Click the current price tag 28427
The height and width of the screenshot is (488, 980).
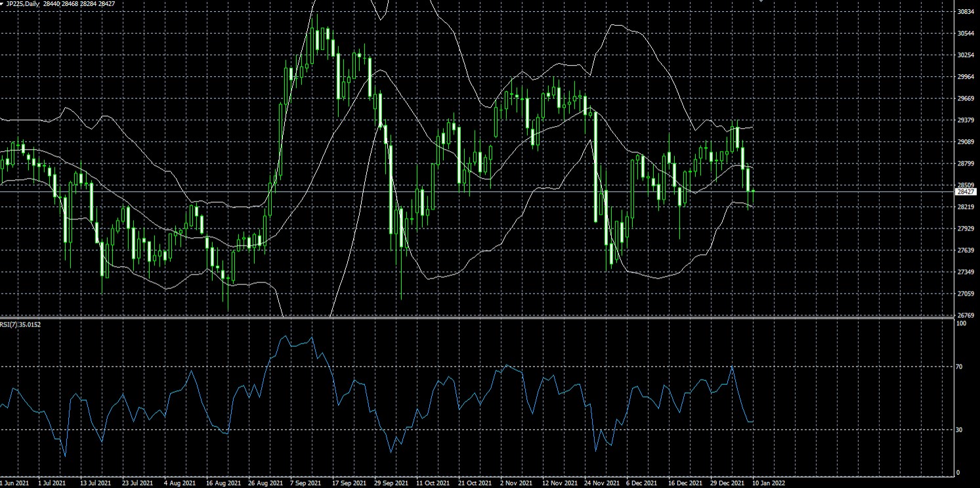point(966,192)
